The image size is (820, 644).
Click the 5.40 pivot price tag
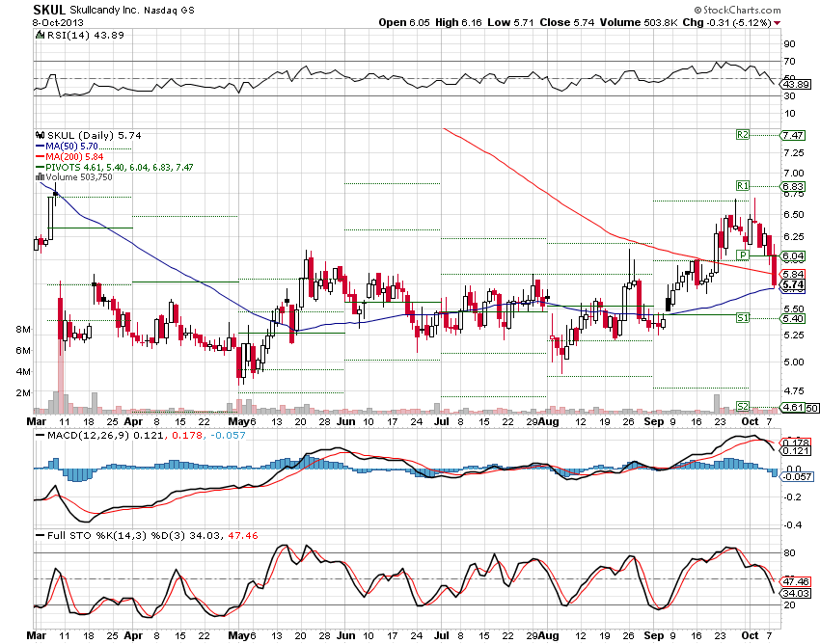click(793, 318)
